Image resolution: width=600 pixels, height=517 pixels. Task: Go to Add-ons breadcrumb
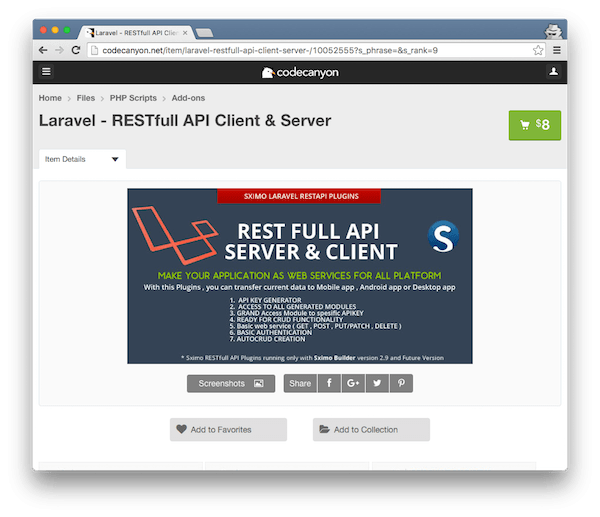coord(188,98)
